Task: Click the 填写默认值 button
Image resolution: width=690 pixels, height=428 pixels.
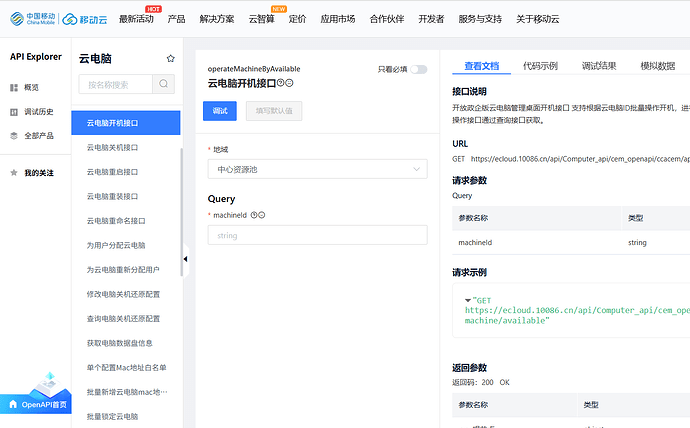Action: pyautogui.click(x=274, y=111)
